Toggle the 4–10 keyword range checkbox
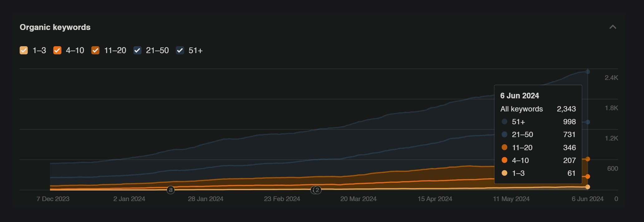 point(57,50)
